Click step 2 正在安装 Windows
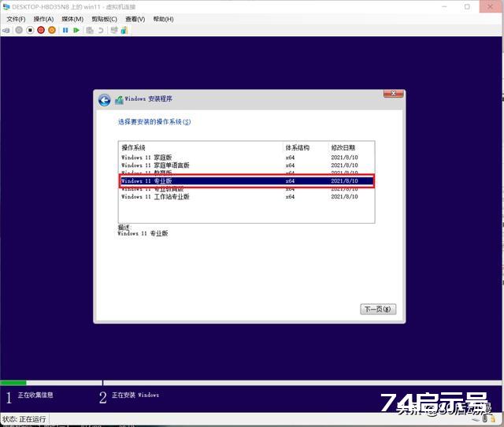Image resolution: width=504 pixels, height=427 pixels. (x=129, y=396)
